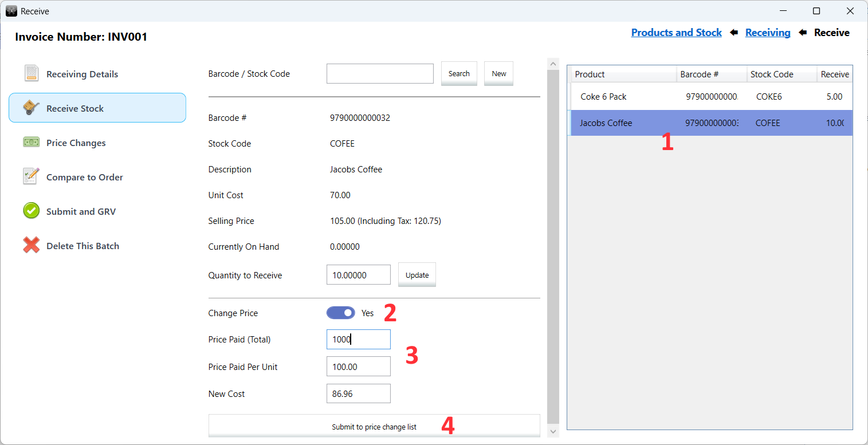Open the Submit and GRV section
868x445 pixels.
pyautogui.click(x=97, y=211)
